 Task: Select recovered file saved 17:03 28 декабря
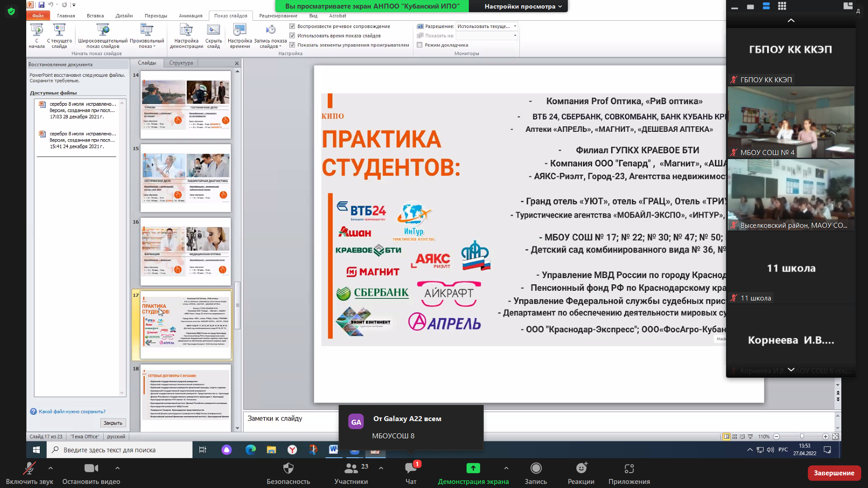[78, 110]
